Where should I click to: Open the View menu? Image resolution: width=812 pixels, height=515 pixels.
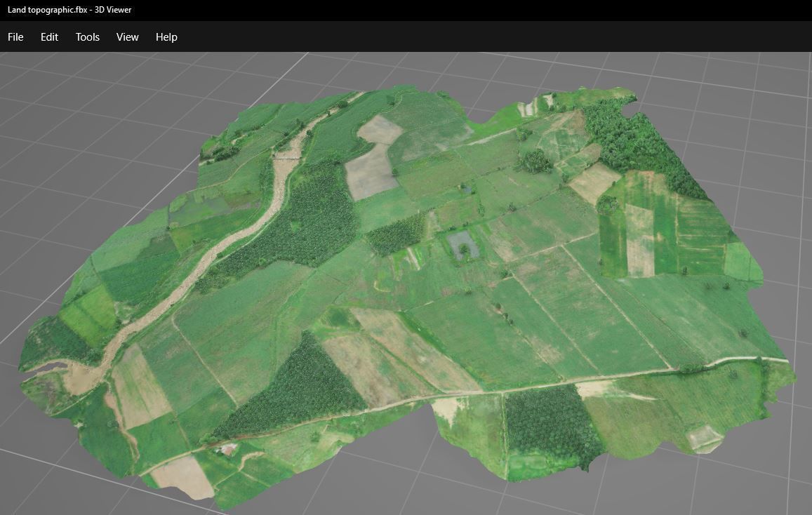tap(128, 36)
